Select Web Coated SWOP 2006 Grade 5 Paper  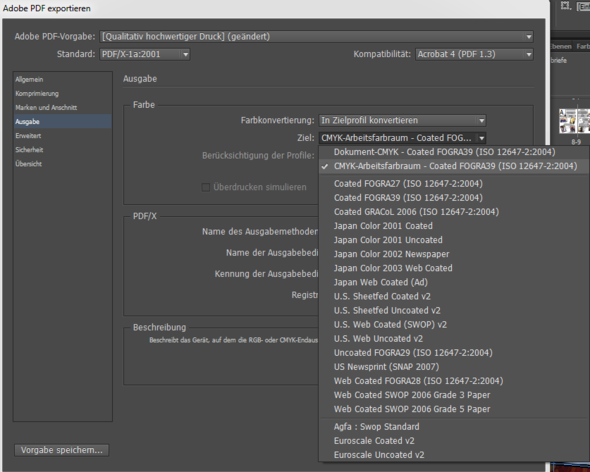point(454,409)
